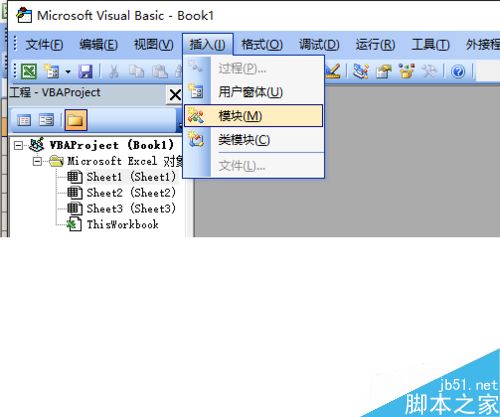Open the Object Browser toolbar icon
Viewport: 500px width, 417px height.
pyautogui.click(x=407, y=71)
